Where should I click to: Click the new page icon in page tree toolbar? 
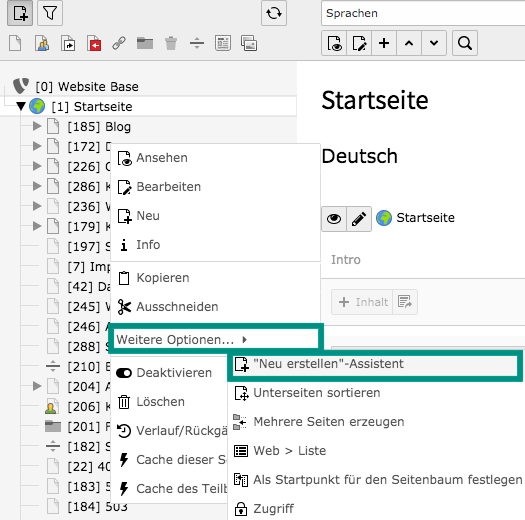click(20, 13)
